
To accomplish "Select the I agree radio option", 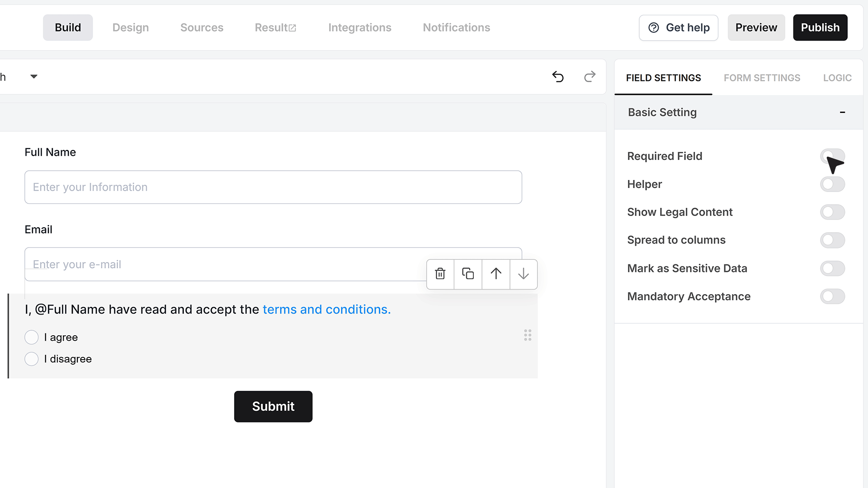I will 32,337.
